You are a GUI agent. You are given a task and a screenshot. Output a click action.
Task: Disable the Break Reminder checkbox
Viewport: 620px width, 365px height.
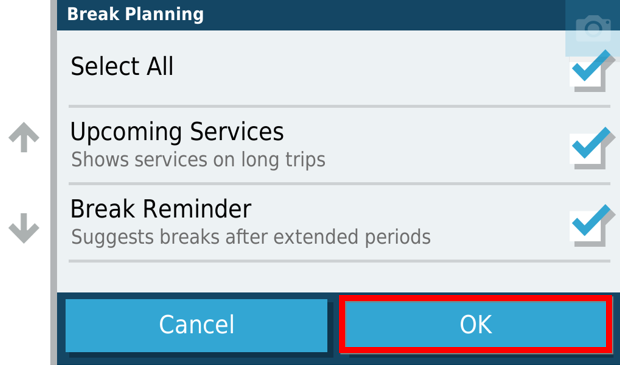[592, 225]
